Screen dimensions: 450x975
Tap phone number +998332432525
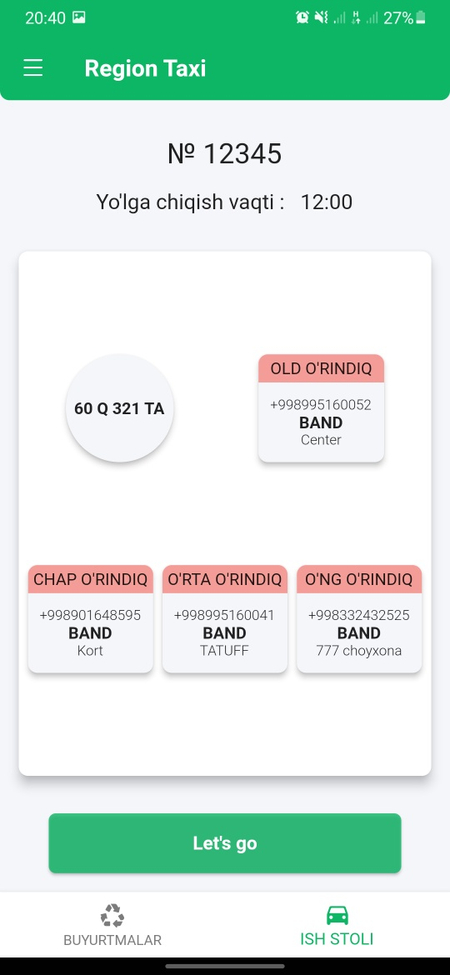click(359, 615)
